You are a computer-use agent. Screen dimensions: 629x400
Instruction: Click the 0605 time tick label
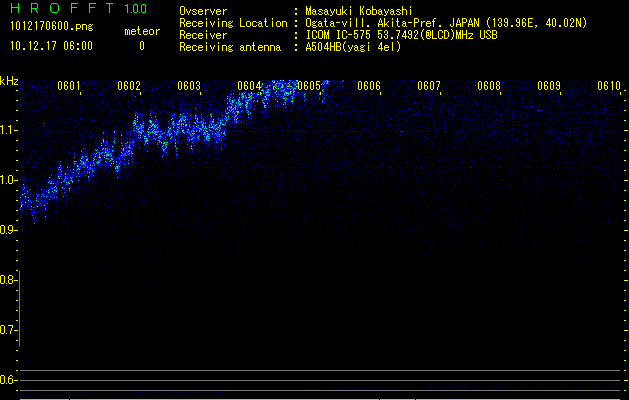[309, 86]
